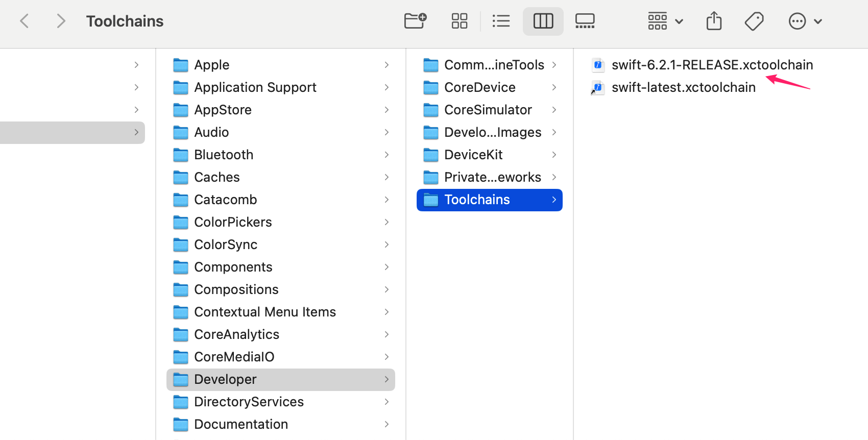The image size is (868, 440).
Task: Select column view mode
Action: pos(543,21)
